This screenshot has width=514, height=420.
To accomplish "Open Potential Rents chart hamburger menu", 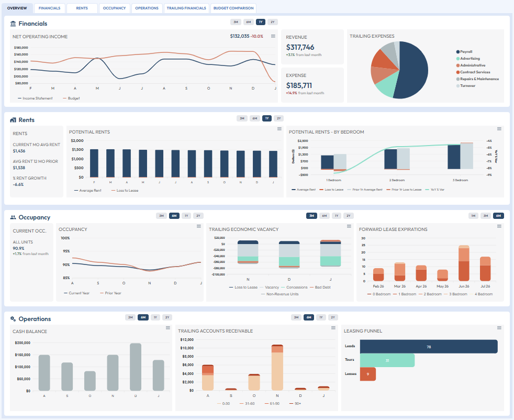I will pyautogui.click(x=280, y=129).
